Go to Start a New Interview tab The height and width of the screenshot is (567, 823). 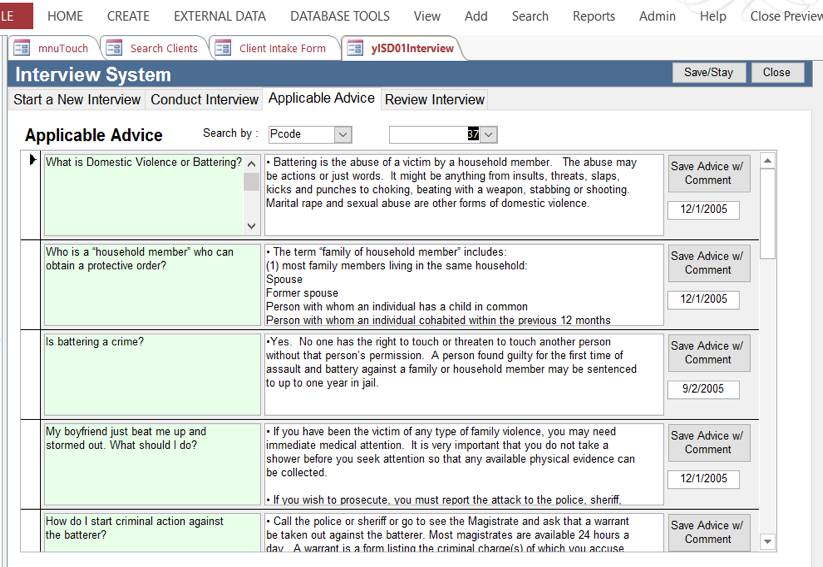[x=77, y=99]
